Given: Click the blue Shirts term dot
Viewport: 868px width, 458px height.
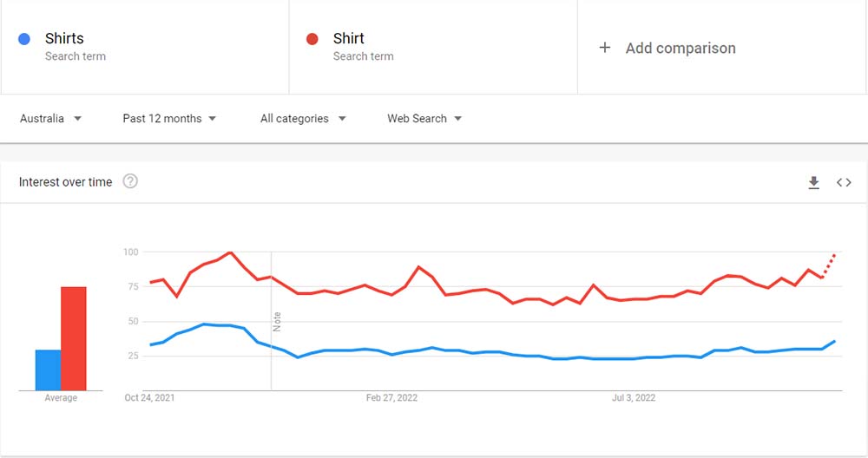Looking at the screenshot, I should pos(24,39).
